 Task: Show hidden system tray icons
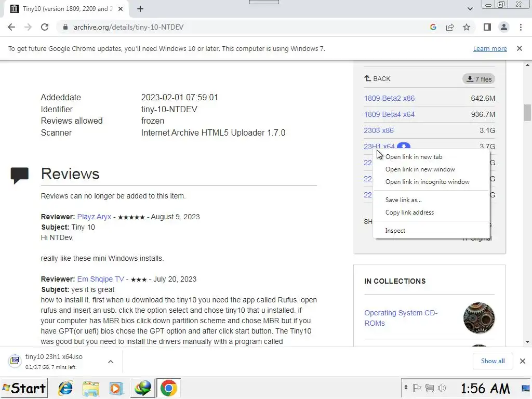tap(406, 388)
